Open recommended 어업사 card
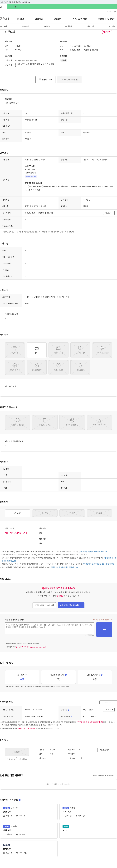Viewport: 117px width, 868px height. coord(88,830)
